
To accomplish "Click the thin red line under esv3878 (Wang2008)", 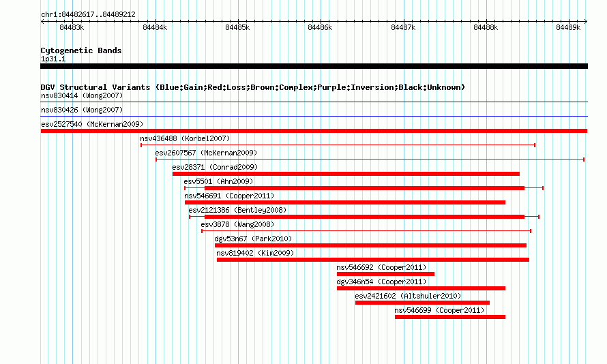I will tap(366, 231).
